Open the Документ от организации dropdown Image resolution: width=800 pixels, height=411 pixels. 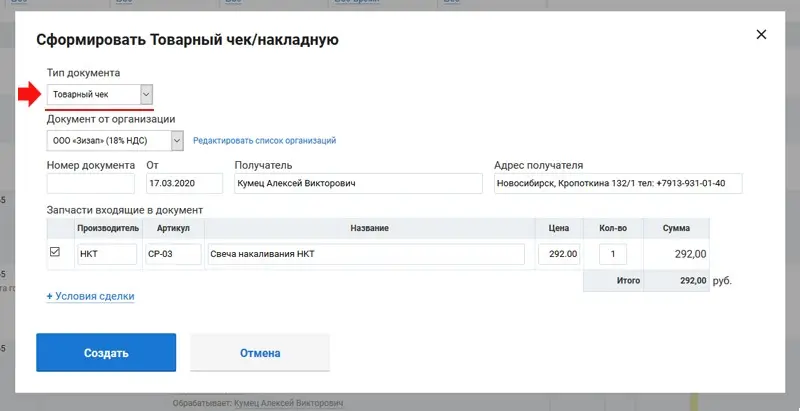tap(115, 141)
